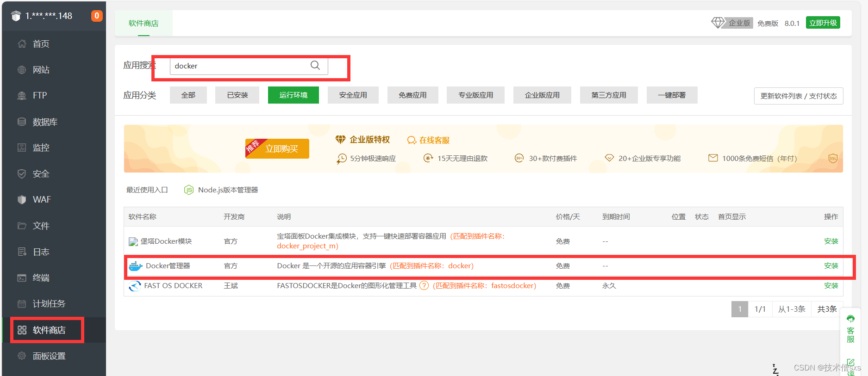Click the 20+企业版专享功能 diamond icon
Screen dimensions: 868x376
[609, 158]
